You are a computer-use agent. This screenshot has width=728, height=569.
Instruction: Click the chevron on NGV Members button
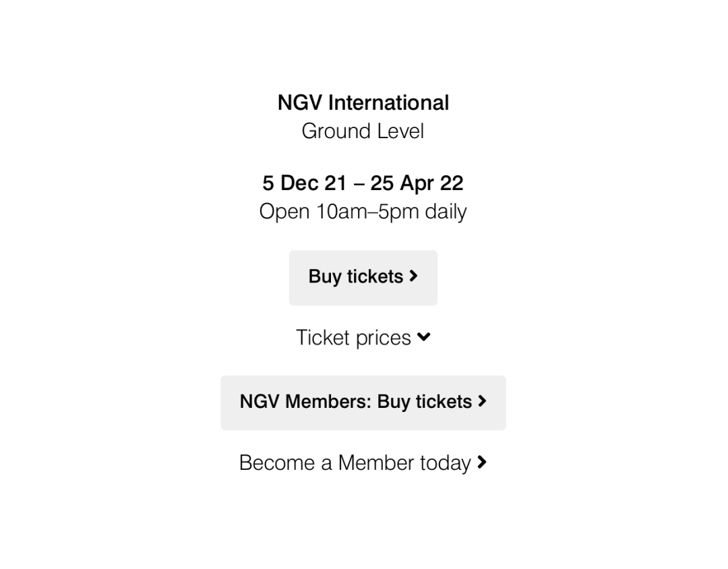[483, 401]
